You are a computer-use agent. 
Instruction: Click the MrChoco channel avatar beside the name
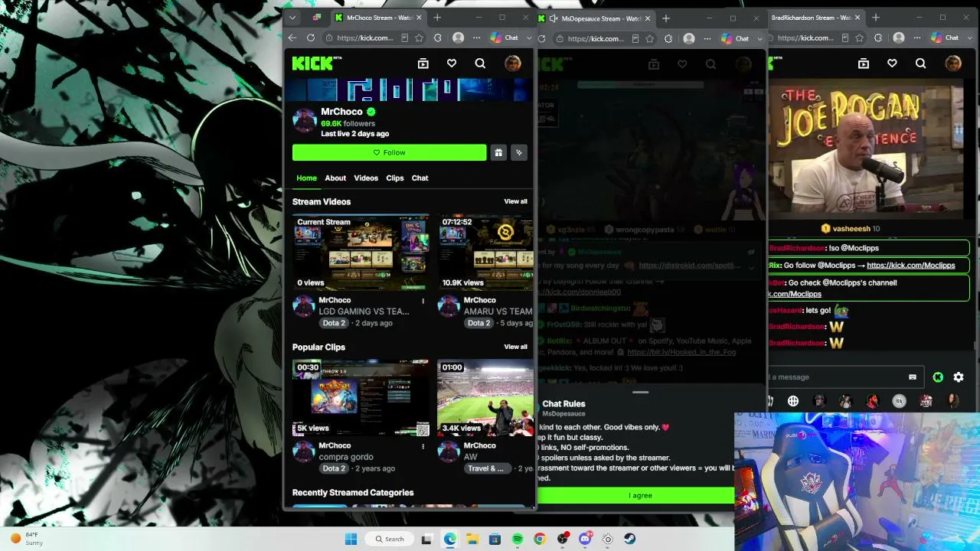tap(305, 120)
